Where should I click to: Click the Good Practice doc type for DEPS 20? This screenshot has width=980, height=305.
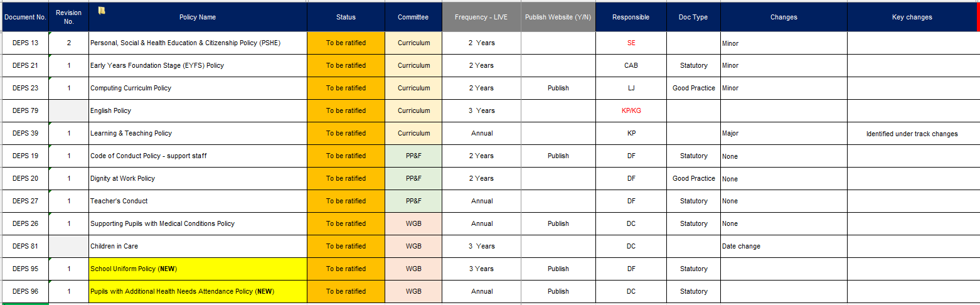click(x=693, y=179)
